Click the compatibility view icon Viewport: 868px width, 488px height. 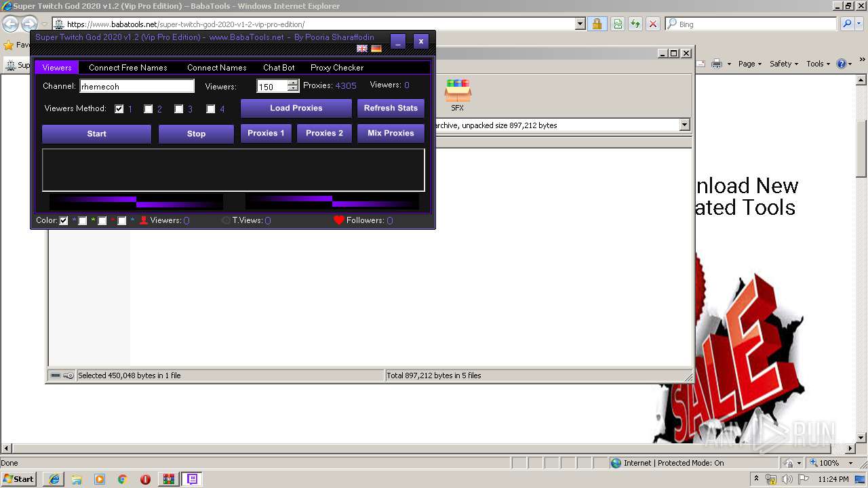click(618, 24)
